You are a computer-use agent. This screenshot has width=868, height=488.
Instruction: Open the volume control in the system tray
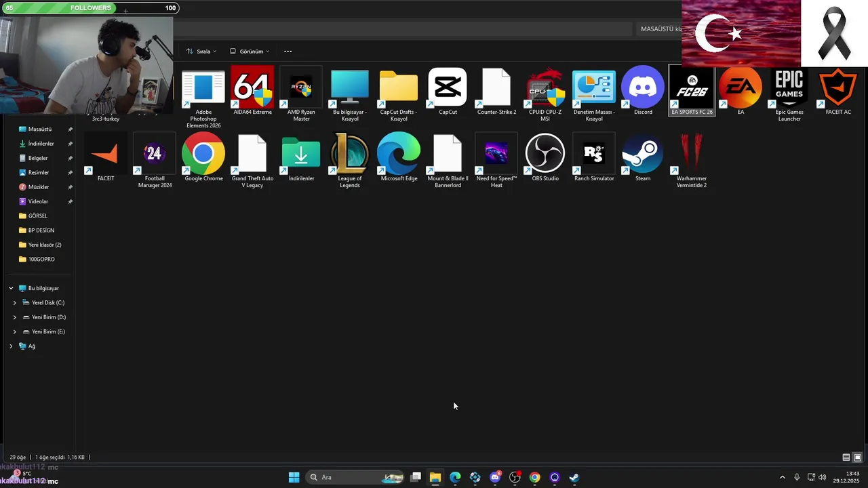tap(823, 477)
